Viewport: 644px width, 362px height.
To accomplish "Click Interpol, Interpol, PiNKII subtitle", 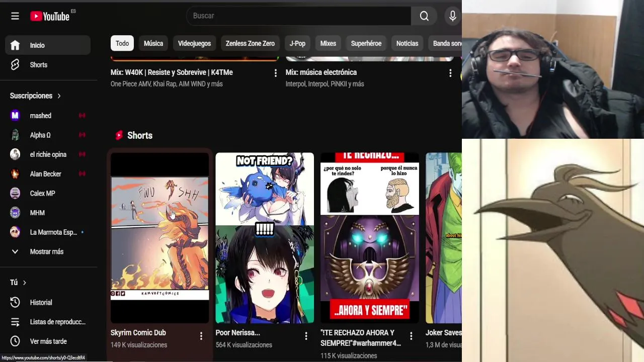I will tap(325, 84).
